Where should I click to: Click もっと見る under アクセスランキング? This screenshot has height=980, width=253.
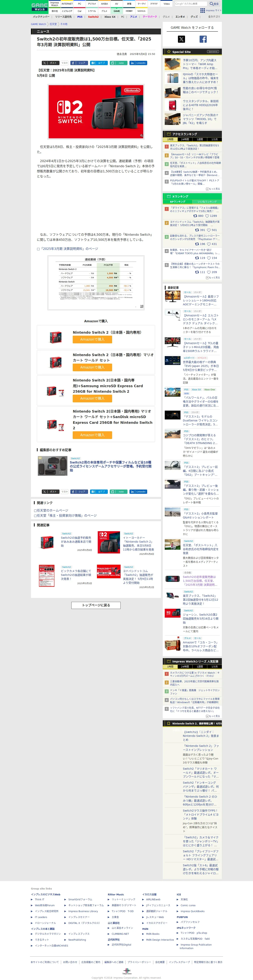click(213, 189)
